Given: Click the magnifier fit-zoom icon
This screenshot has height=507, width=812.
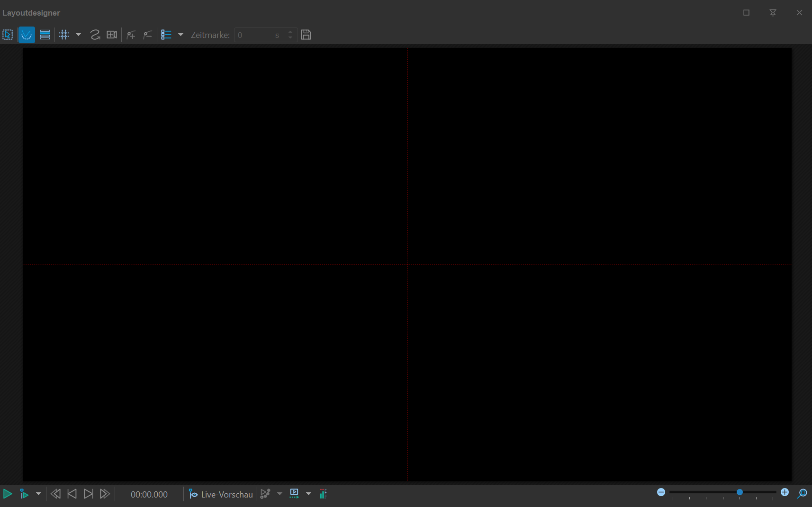Looking at the screenshot, I should point(802,494).
